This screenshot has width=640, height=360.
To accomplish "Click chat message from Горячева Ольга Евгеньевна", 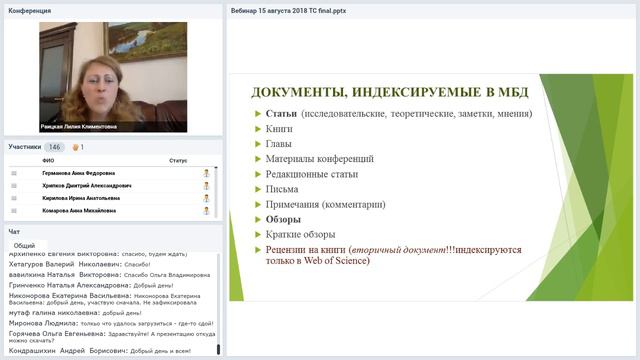I will 112,337.
